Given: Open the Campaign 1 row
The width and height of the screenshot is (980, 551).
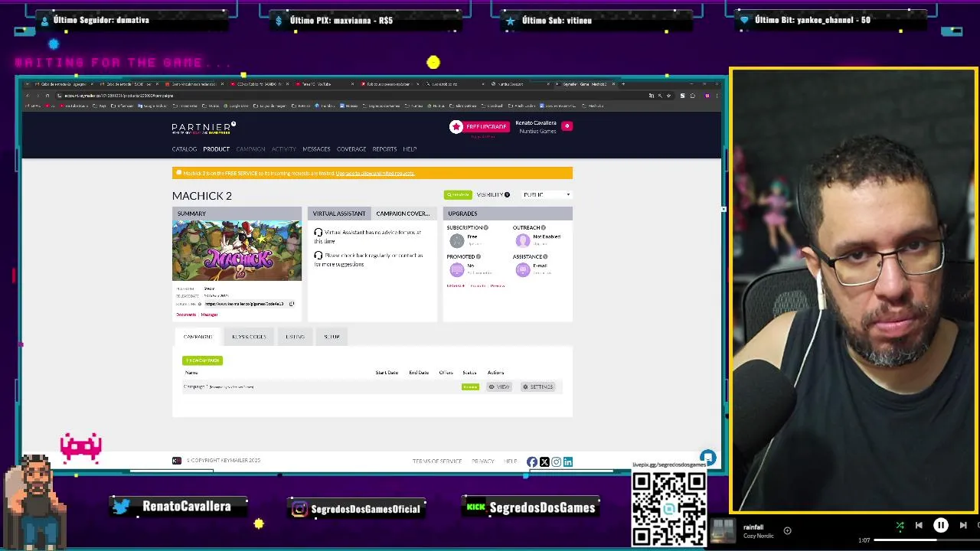Looking at the screenshot, I should (371, 386).
